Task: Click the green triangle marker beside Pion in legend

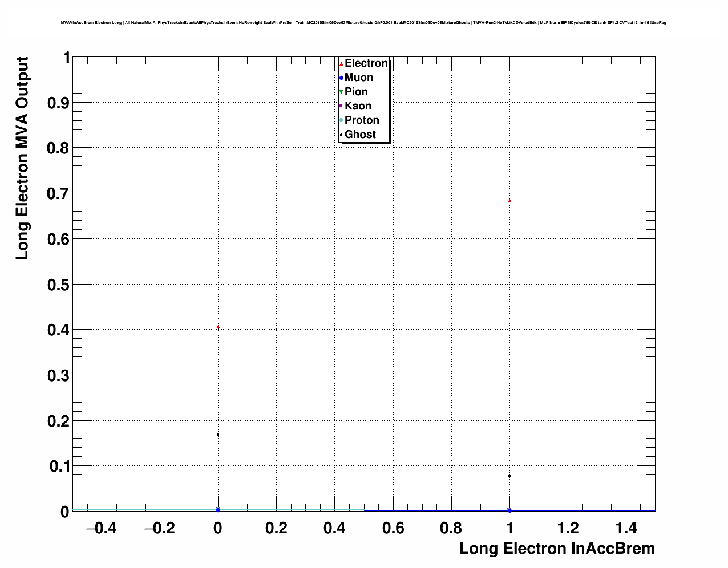Action: (341, 92)
